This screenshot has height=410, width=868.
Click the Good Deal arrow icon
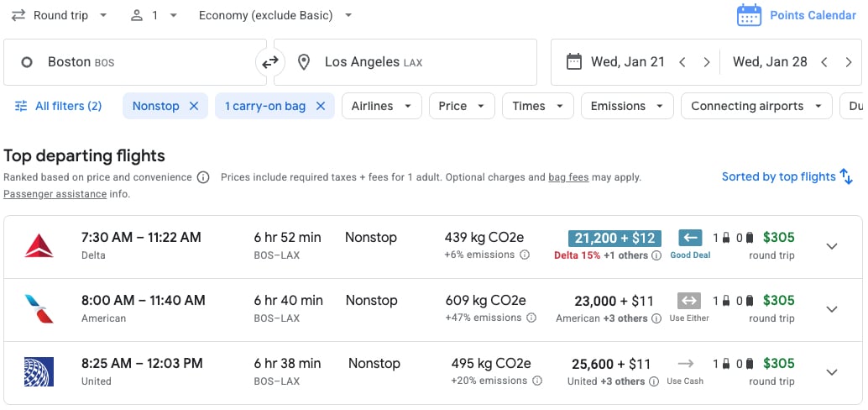(690, 239)
